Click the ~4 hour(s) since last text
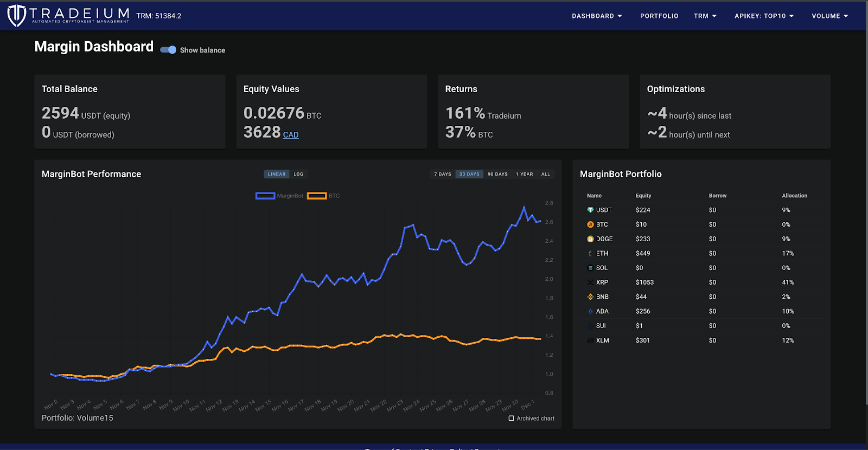 689,113
